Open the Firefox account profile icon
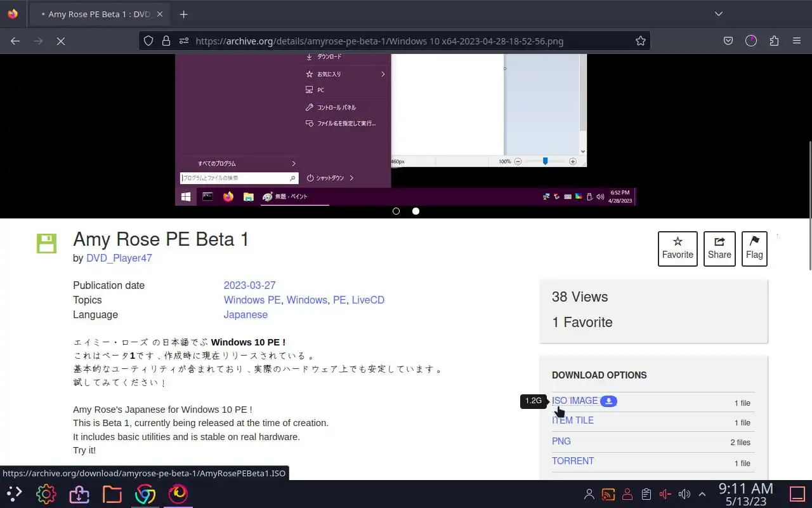 [751, 41]
